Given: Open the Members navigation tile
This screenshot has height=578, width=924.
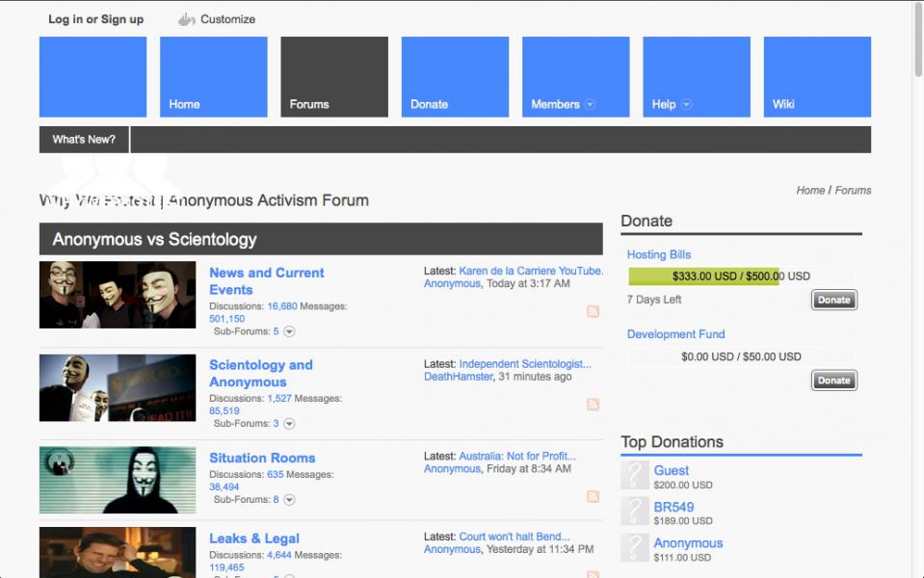Looking at the screenshot, I should tap(576, 77).
